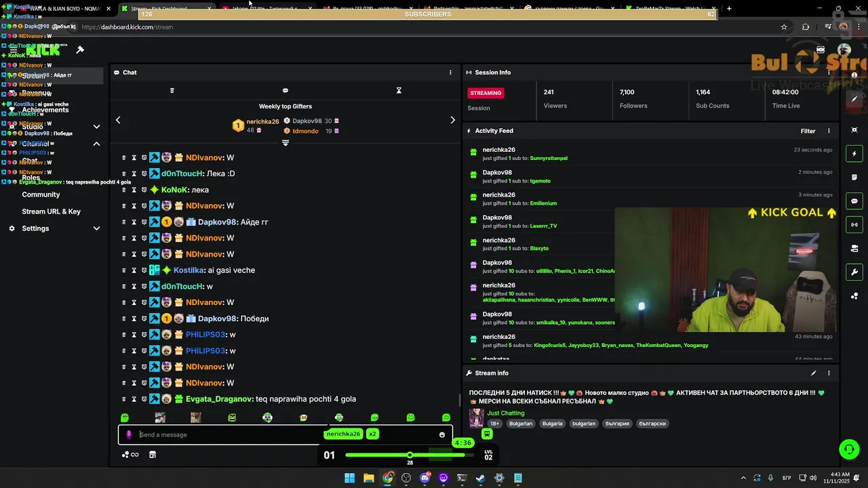The height and width of the screenshot is (488, 868).
Task: Click the broadcast signal icon in right rail
Action: (854, 224)
